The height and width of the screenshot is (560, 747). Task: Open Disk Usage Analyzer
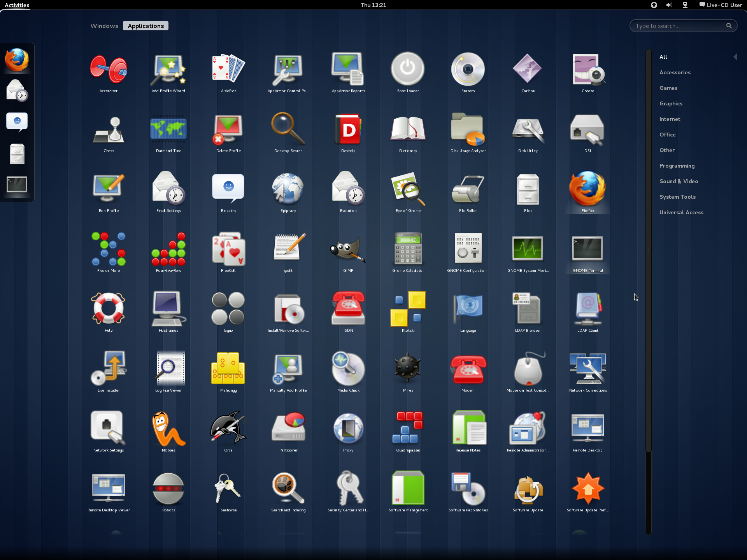[x=468, y=133]
